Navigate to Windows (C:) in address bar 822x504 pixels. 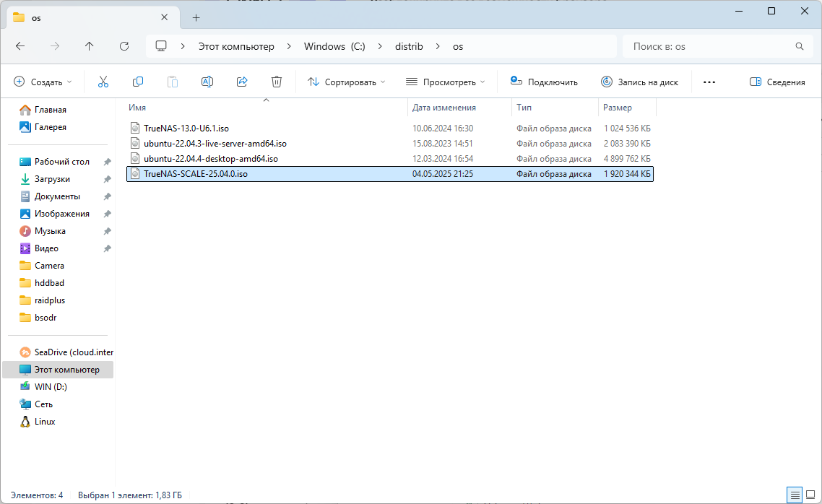334,46
